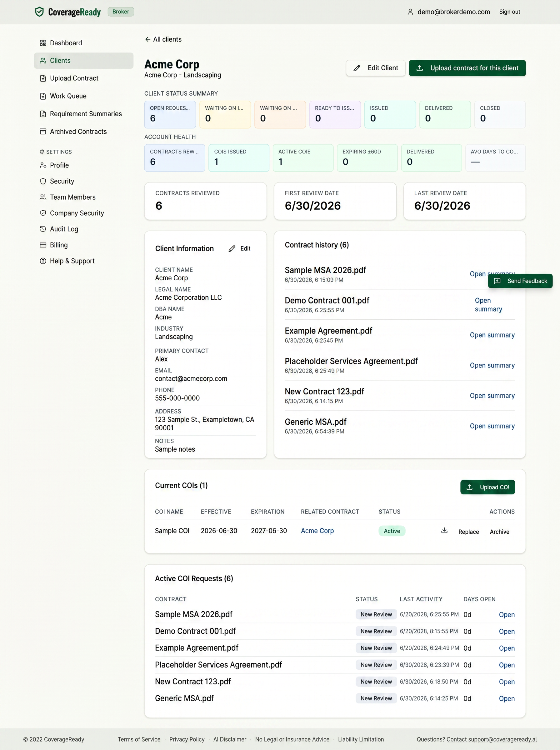Open AI Disclaimer footer link
The width and height of the screenshot is (560, 750).
point(229,739)
